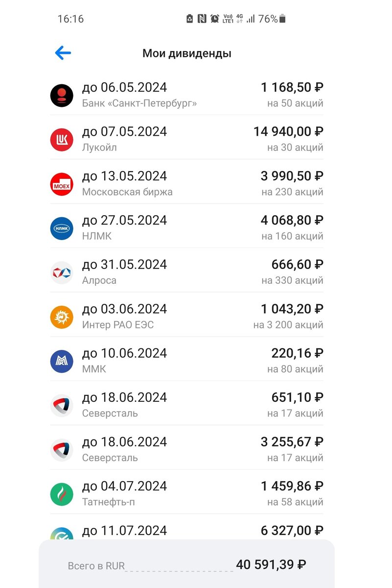Tap the blue NLMK logo
This screenshot has height=588, width=392.
[62, 228]
